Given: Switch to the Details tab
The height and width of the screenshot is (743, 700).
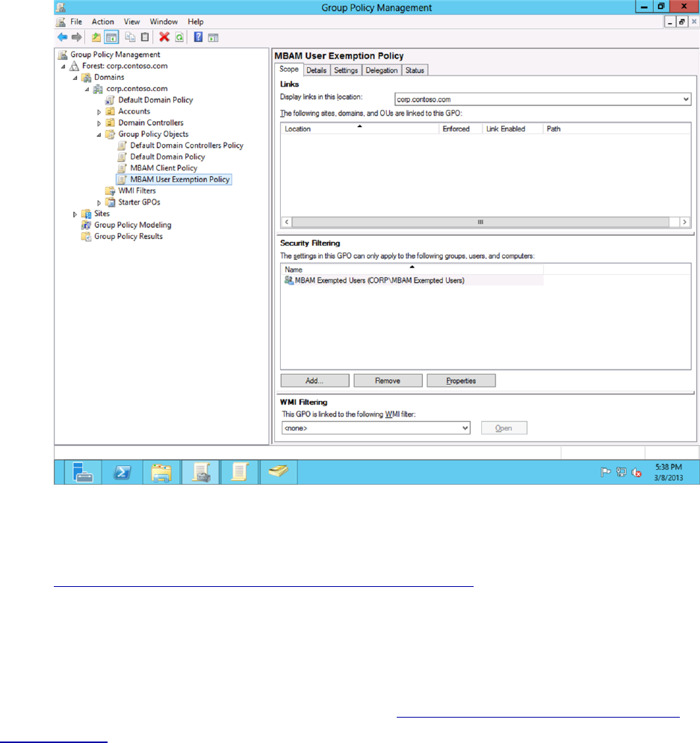Looking at the screenshot, I should tap(316, 70).
